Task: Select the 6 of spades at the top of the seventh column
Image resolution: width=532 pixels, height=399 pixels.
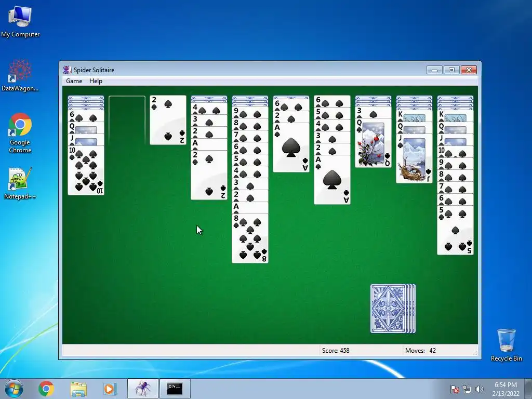Action: pyautogui.click(x=332, y=101)
